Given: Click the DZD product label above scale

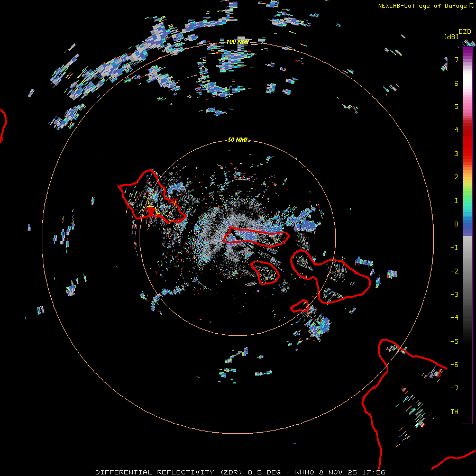Looking at the screenshot, I should pos(465,32).
